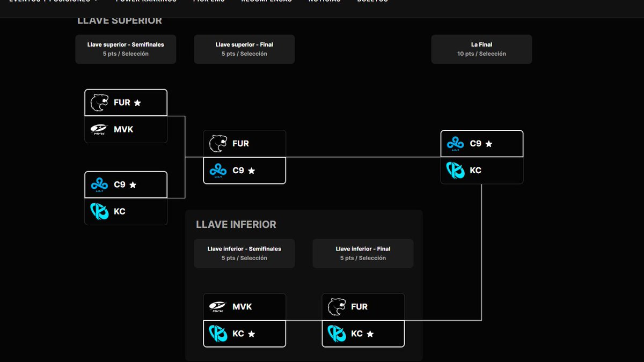Select FUR logo in upper bracket semifinals

click(99, 102)
